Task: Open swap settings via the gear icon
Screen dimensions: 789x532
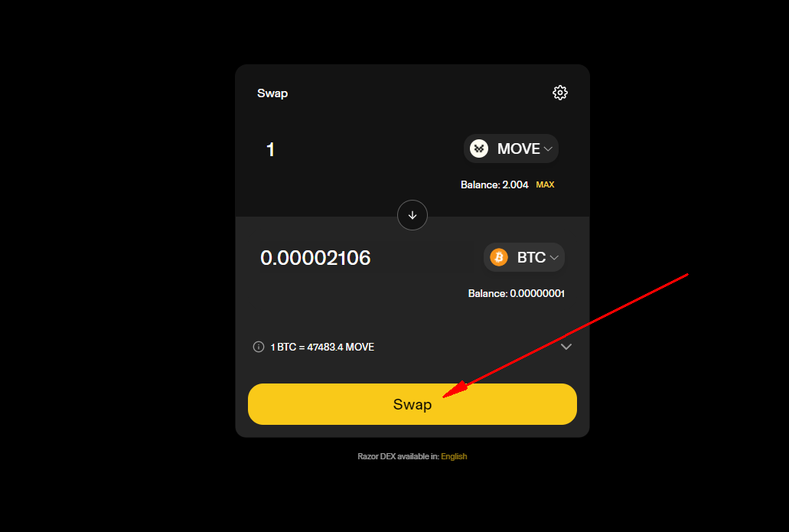Action: tap(560, 93)
